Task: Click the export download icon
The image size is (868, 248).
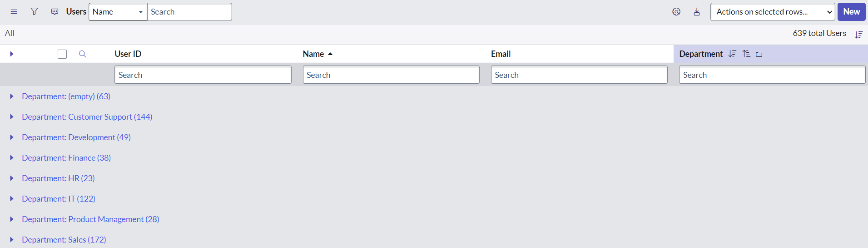Action: pyautogui.click(x=697, y=12)
